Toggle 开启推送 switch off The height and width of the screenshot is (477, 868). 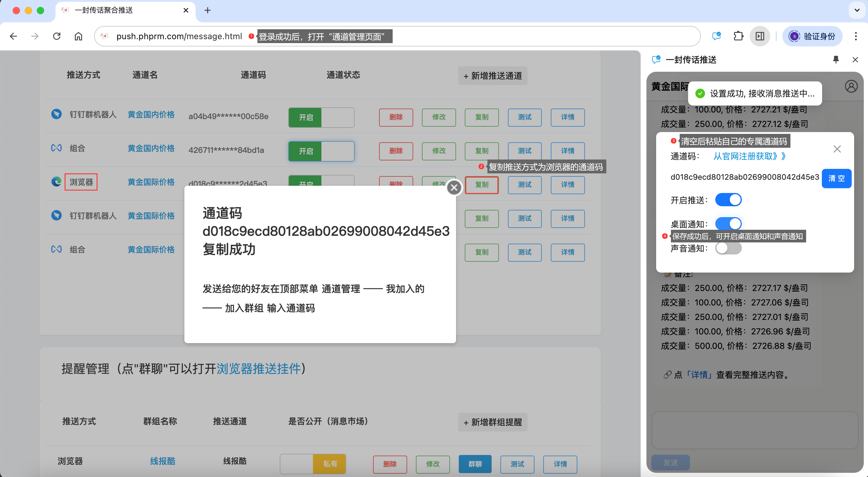[728, 200]
